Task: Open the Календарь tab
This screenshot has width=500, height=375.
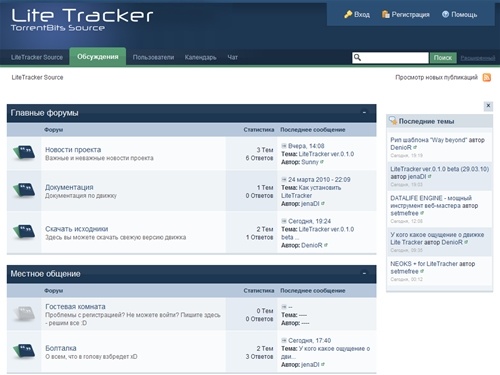Action: (200, 57)
